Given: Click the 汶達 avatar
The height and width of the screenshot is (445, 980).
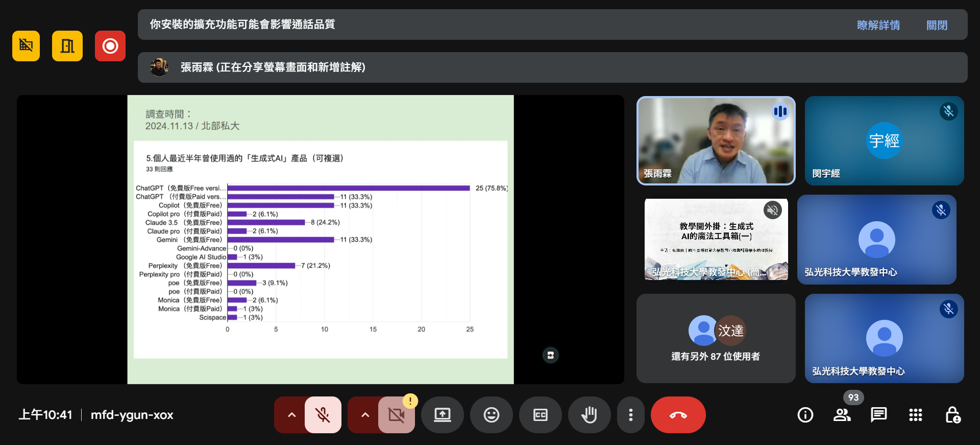Looking at the screenshot, I should coord(730,331).
